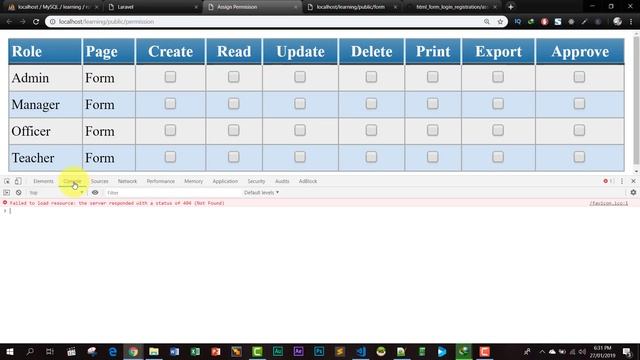
Task: Click the Approve column header
Action: (x=580, y=51)
